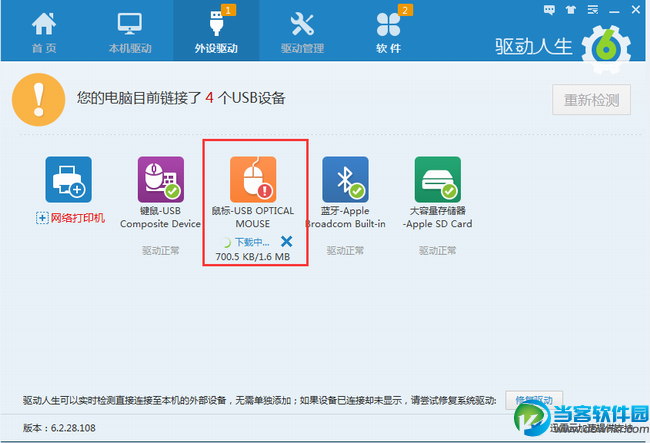
Task: Open the skin shirt icon in title bar
Action: tap(571, 10)
